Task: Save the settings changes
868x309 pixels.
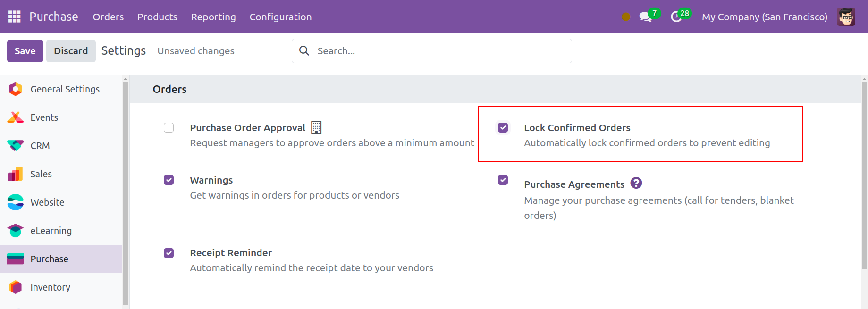Action: click(x=25, y=51)
